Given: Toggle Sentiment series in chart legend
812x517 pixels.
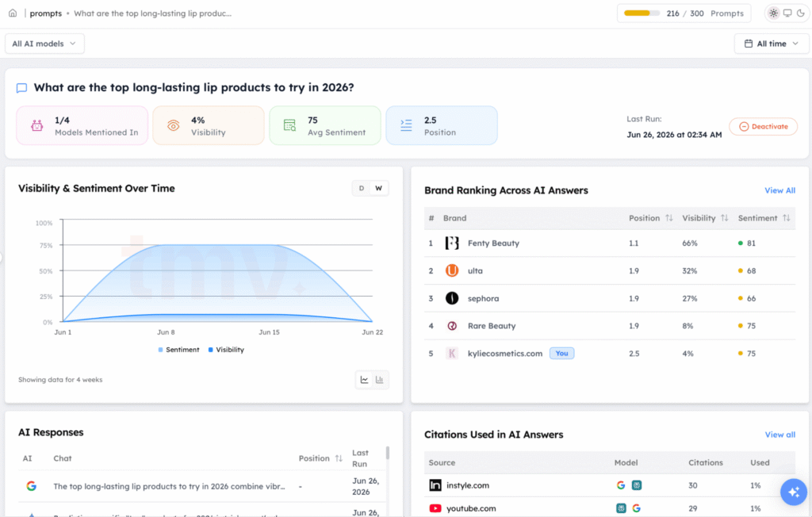Looking at the screenshot, I should tap(178, 350).
